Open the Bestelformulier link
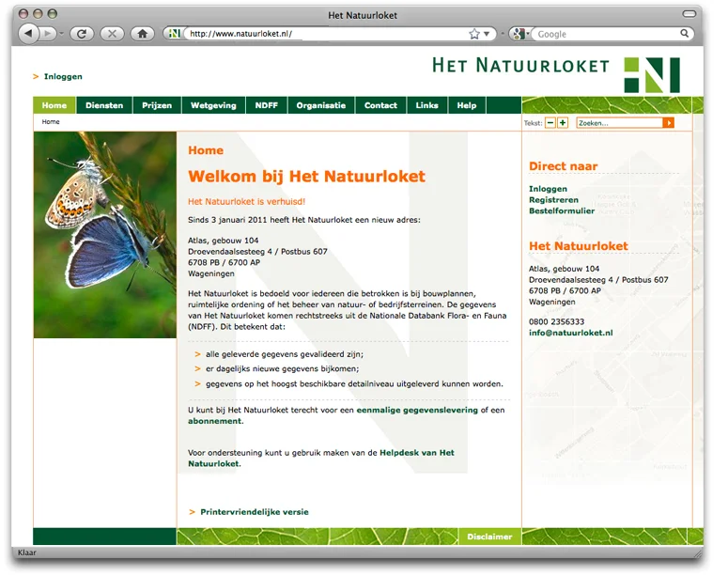 [x=562, y=210]
